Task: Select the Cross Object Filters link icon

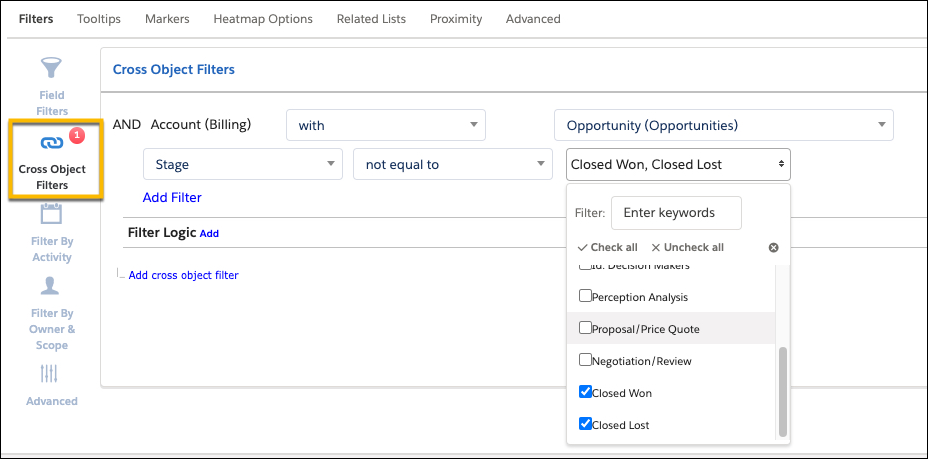Action: [x=52, y=142]
